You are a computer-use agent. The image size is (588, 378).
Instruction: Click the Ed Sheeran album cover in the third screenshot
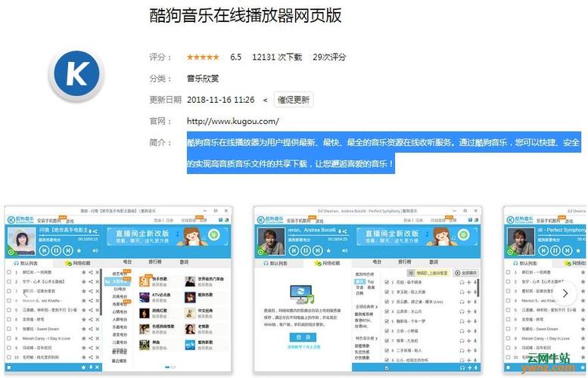coord(521,241)
